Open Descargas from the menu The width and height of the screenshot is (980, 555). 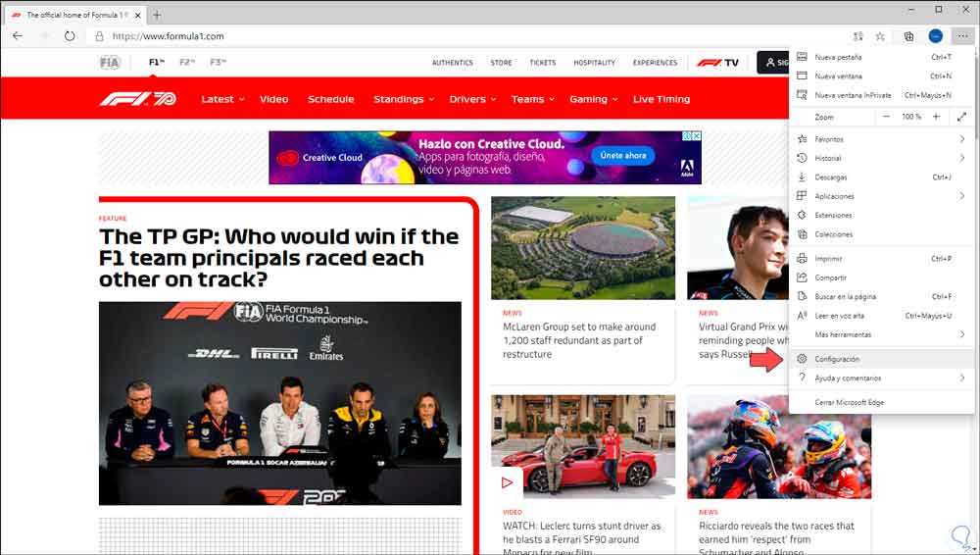pos(881,177)
